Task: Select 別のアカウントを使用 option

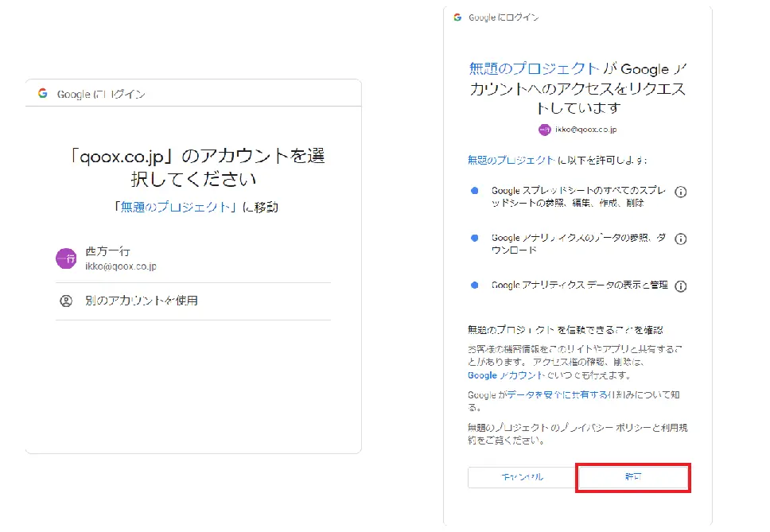Action: (193, 301)
